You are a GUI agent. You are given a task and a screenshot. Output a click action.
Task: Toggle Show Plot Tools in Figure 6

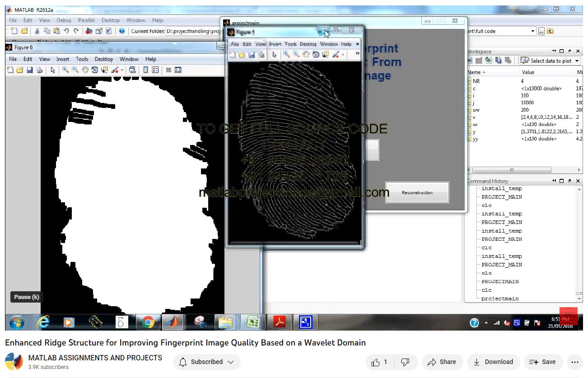[x=178, y=70]
